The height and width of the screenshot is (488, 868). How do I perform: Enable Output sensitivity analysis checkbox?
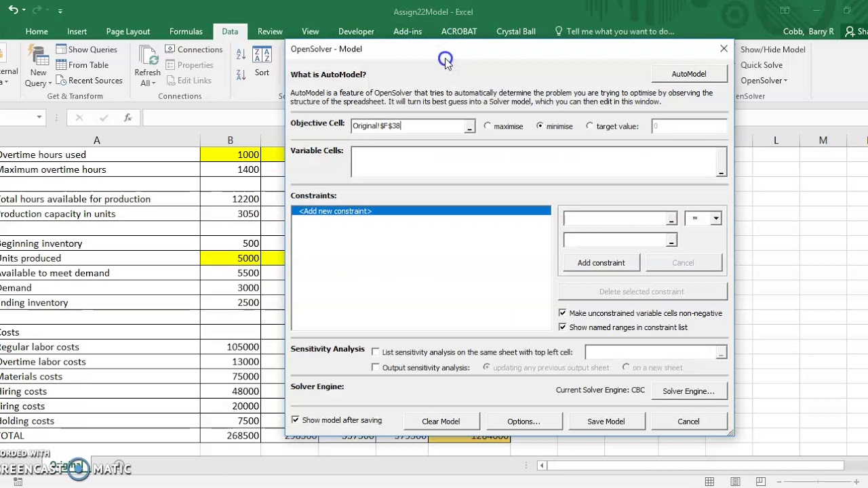pos(376,367)
